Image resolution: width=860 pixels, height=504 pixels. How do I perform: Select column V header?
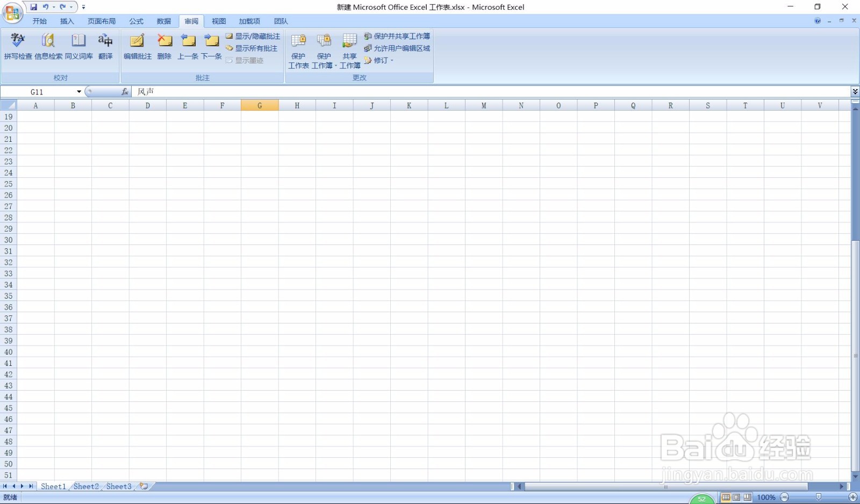point(820,105)
